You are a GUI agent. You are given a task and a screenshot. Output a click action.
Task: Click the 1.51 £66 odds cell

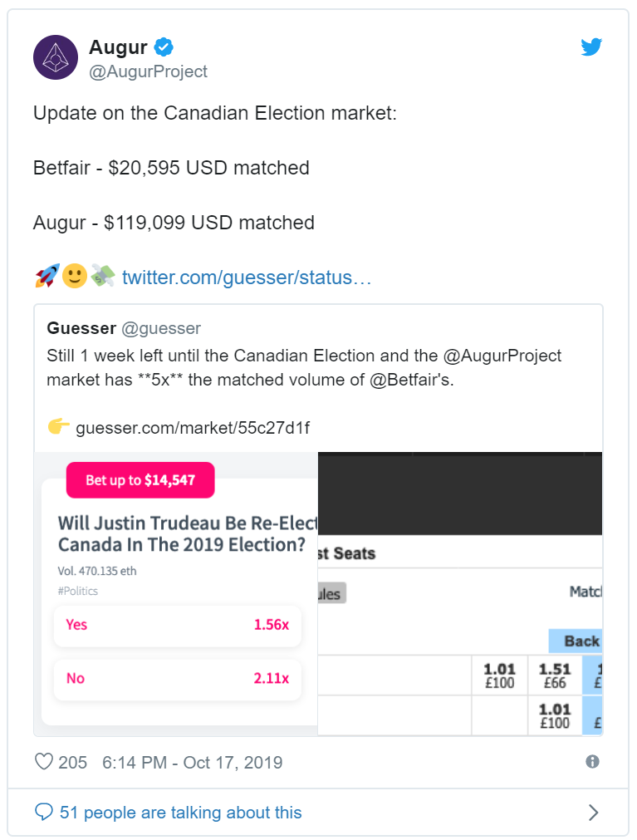tap(555, 675)
